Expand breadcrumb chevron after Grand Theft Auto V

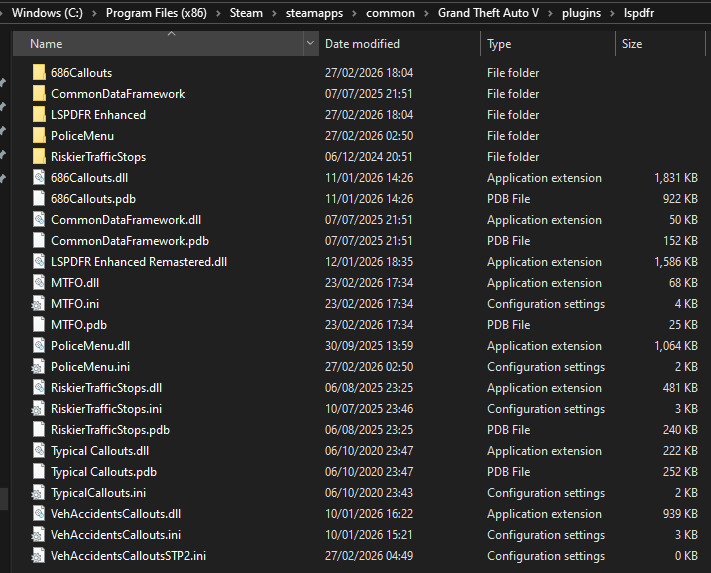550,13
